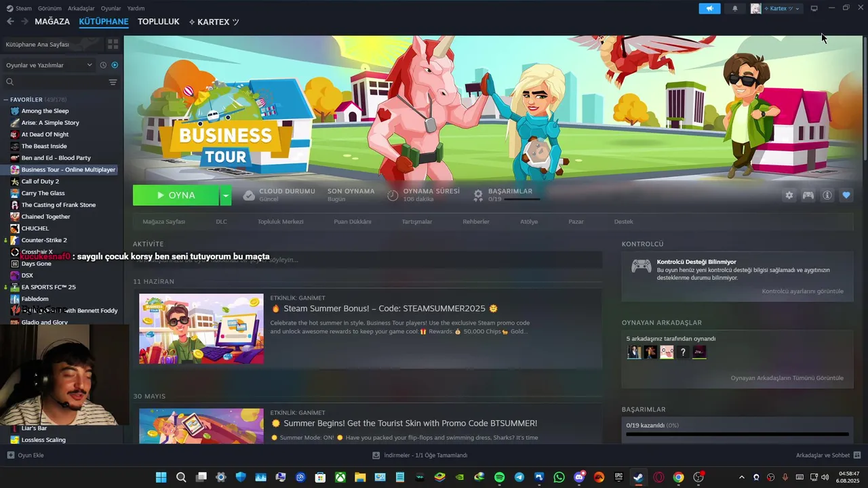This screenshot has width=868, height=488.
Task: Open the Rehberler link
Action: pos(476,222)
